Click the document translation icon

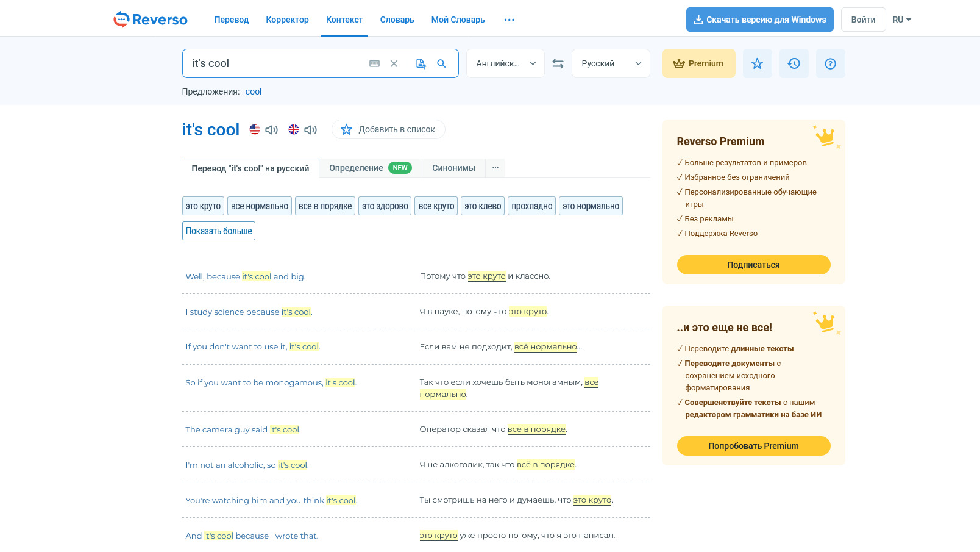pyautogui.click(x=421, y=63)
